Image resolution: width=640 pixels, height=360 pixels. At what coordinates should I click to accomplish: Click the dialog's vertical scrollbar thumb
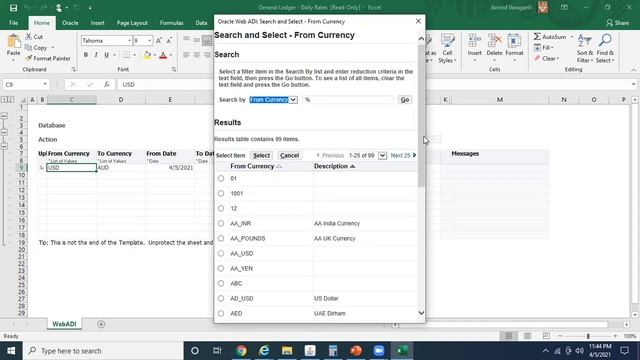[421, 116]
